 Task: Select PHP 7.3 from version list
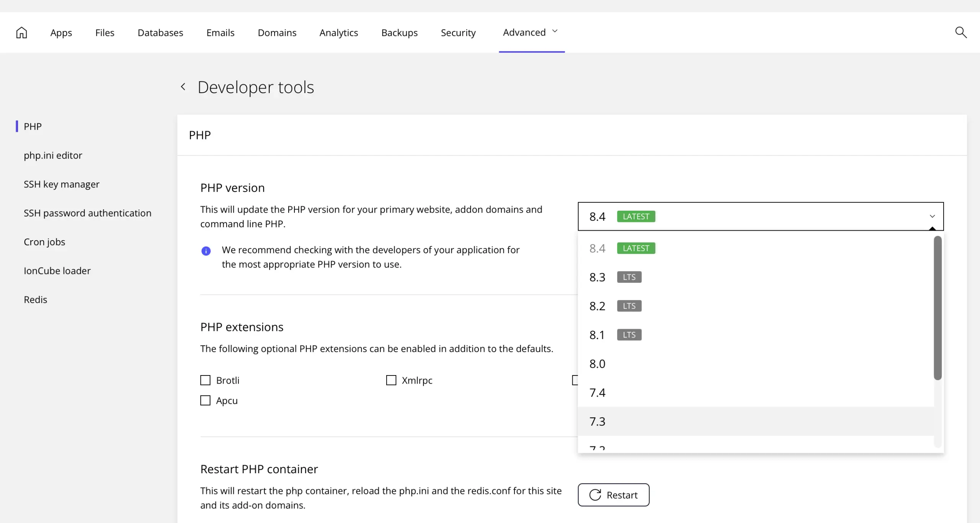click(597, 421)
